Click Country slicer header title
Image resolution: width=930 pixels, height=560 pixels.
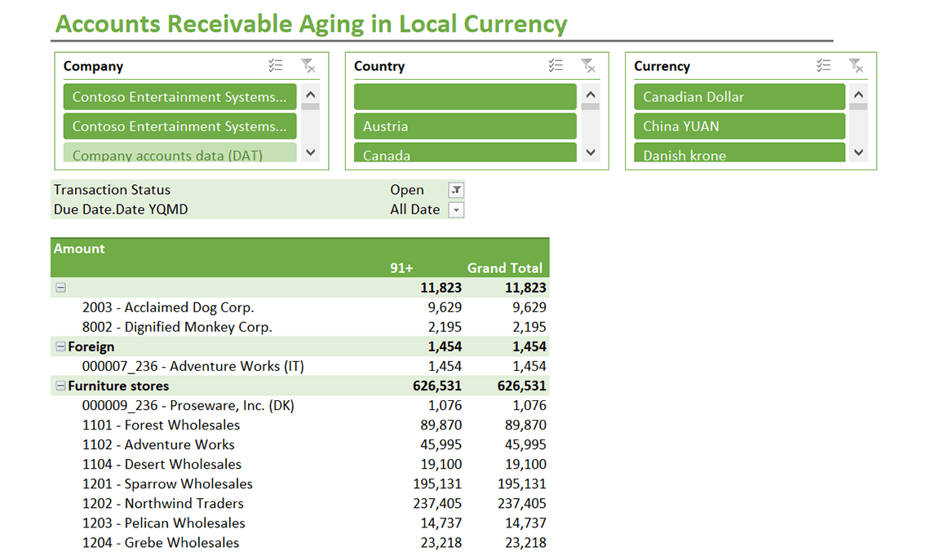tap(379, 66)
